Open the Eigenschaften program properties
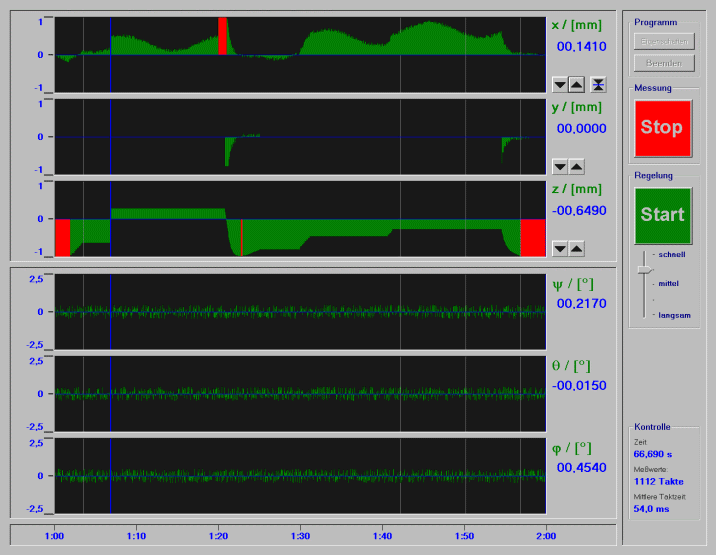Viewport: 716px width, 555px height. click(x=664, y=42)
